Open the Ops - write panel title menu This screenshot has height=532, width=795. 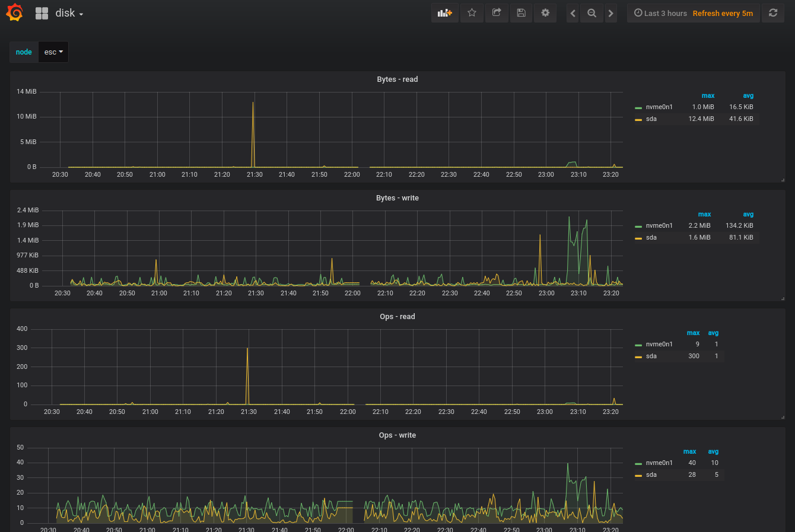(x=397, y=435)
